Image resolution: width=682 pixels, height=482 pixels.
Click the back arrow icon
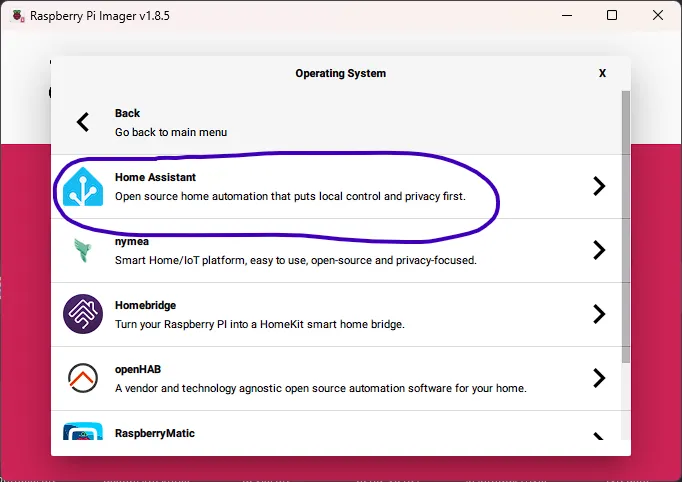coord(83,122)
